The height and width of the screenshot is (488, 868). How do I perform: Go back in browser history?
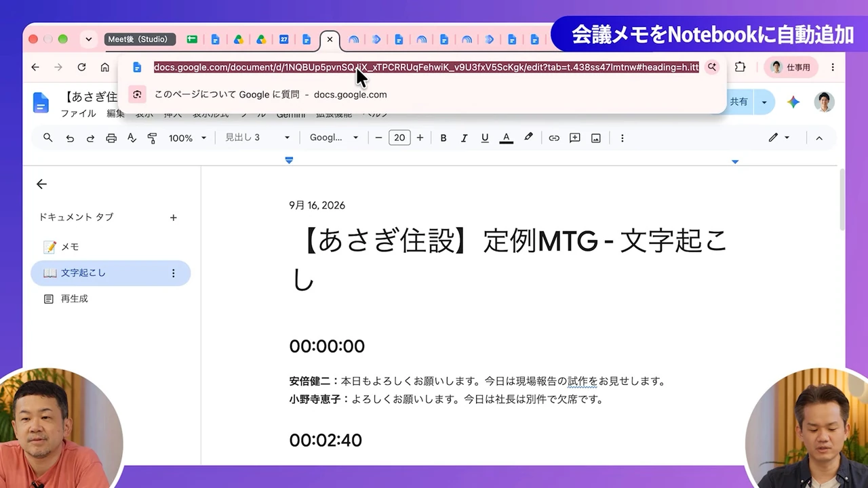(35, 67)
